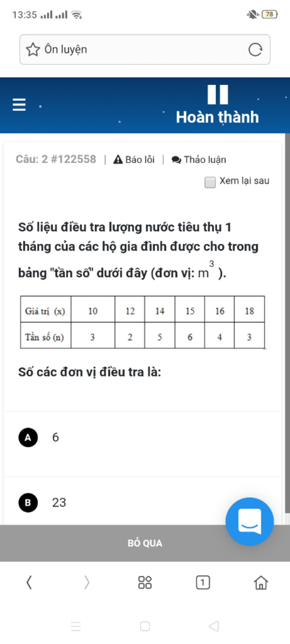290x644 pixels.
Task: Open the blue chat support bubble
Action: [250, 521]
